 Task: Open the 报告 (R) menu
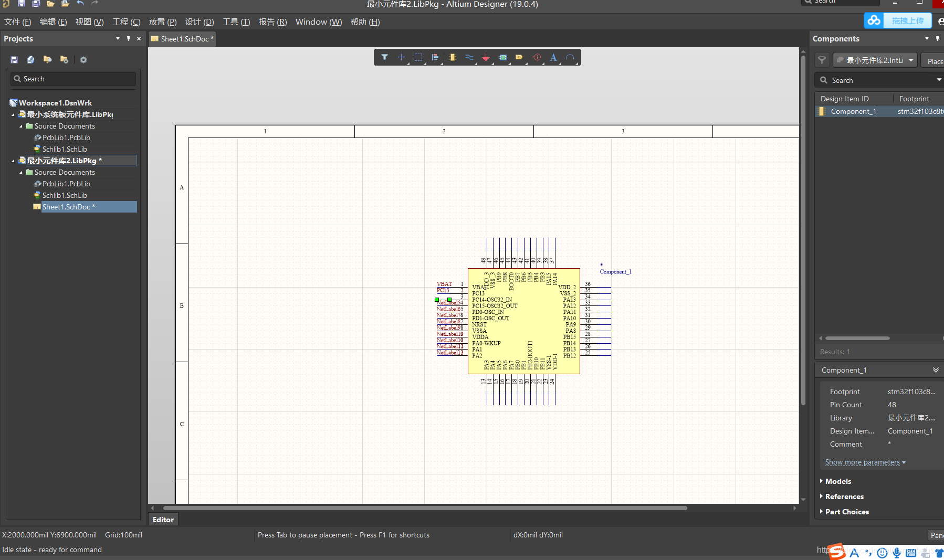[x=273, y=22]
